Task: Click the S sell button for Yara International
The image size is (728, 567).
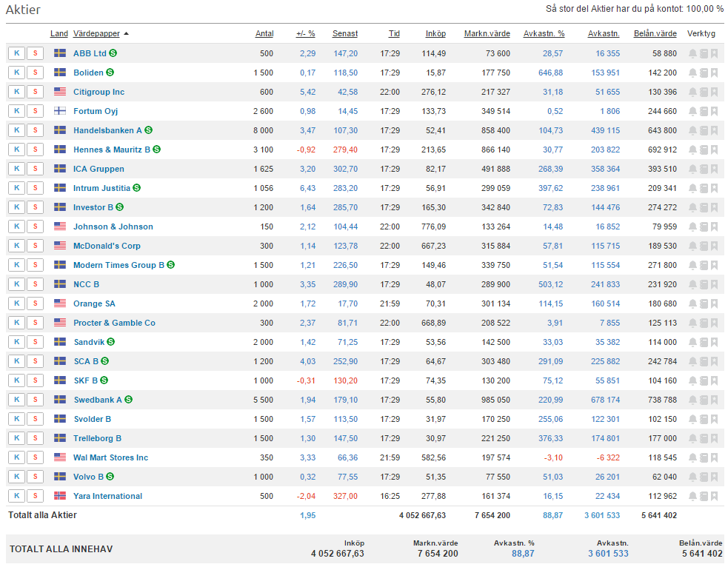Action: click(36, 496)
